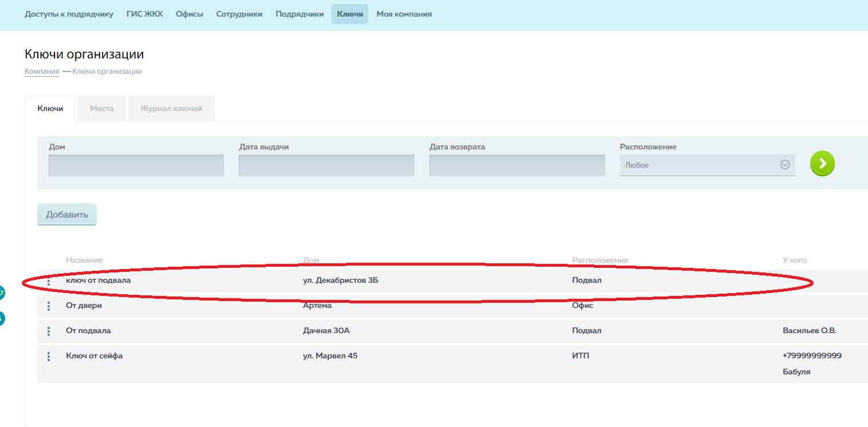The width and height of the screenshot is (868, 427).
Task: Open three-dot menu for 'От подвала' row
Action: point(49,331)
